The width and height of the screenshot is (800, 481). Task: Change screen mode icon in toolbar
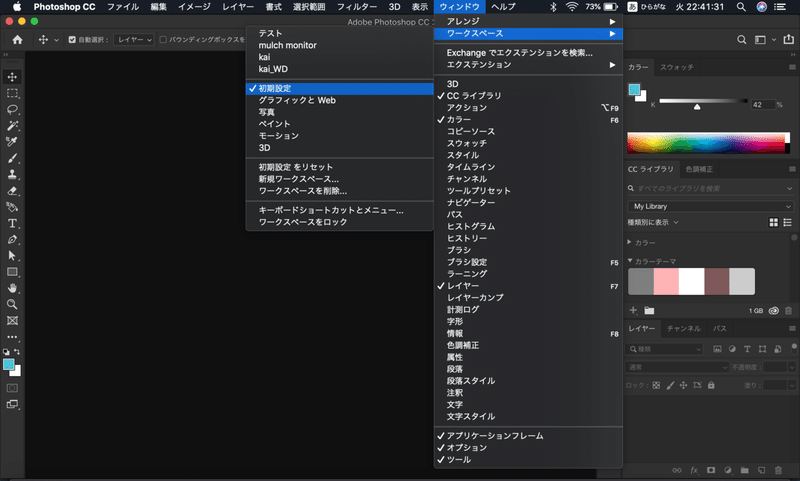click(x=12, y=404)
